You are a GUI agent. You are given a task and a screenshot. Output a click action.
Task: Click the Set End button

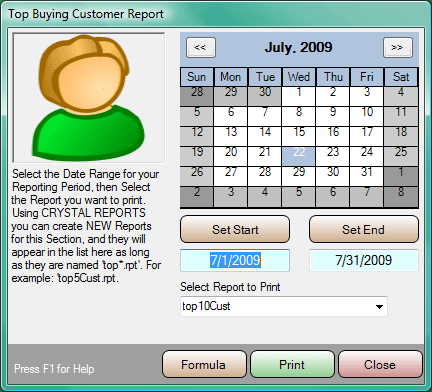(x=364, y=229)
